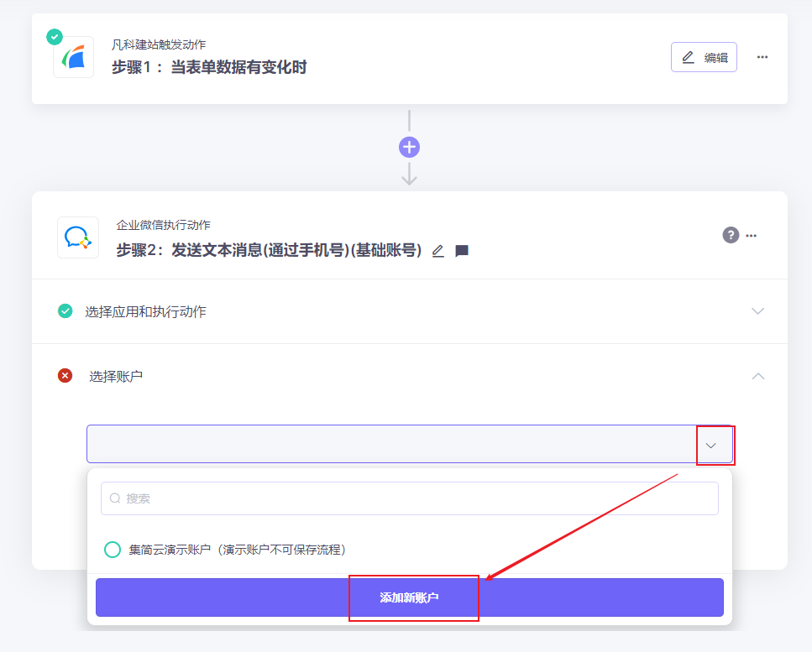Screen dimensions: 812x652
Task: Click the green check icon on step 1
Action: pos(55,37)
